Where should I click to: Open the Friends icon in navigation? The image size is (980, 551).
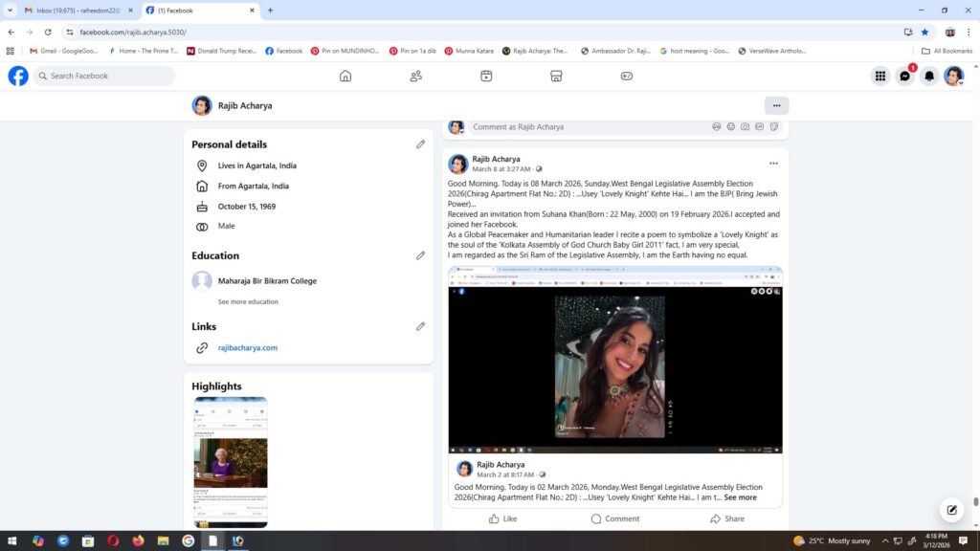(x=416, y=77)
